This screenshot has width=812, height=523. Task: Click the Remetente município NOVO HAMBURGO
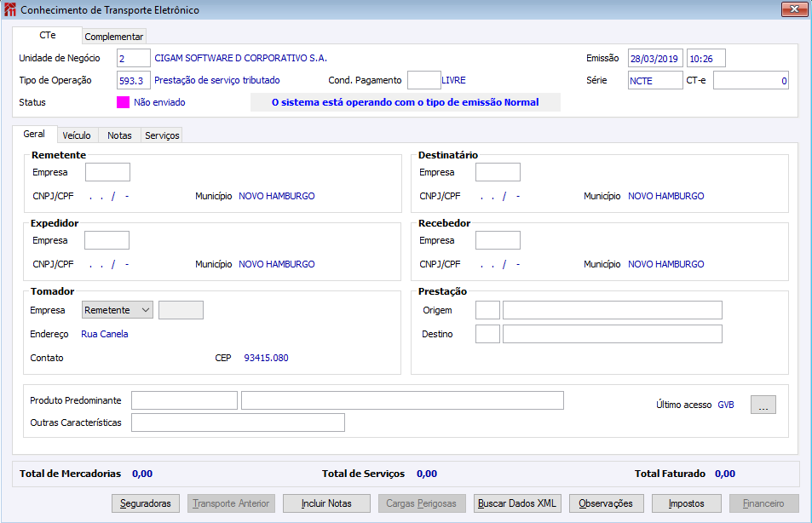click(277, 196)
